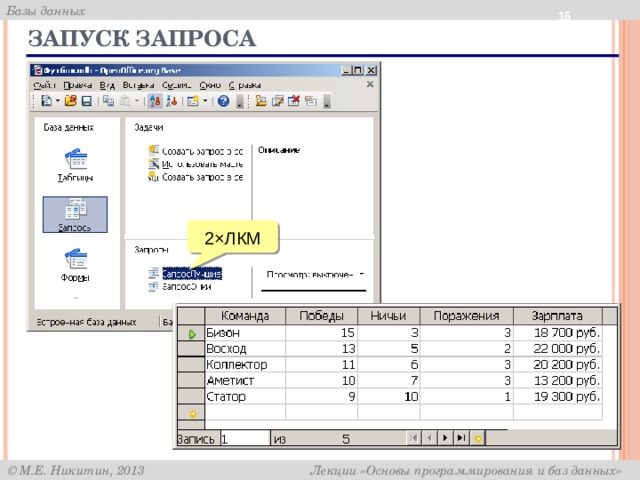640x480 pixels.
Task: Click the blue Help question icon
Action: tap(223, 101)
